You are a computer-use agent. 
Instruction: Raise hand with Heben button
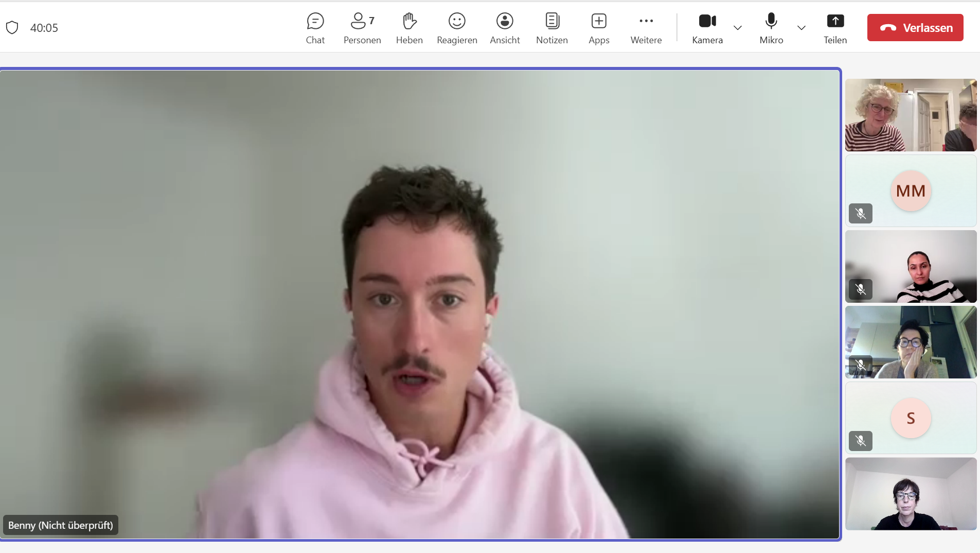click(x=409, y=28)
